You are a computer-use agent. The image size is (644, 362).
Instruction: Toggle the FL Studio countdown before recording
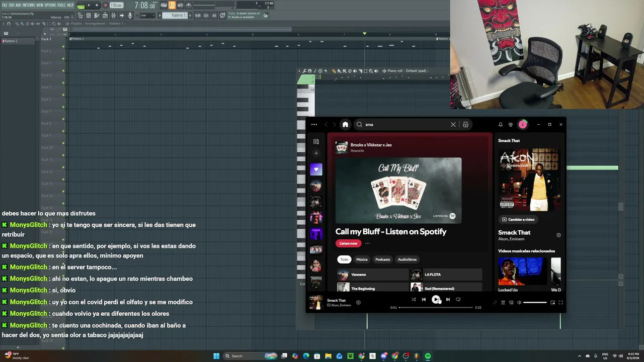[172, 6]
